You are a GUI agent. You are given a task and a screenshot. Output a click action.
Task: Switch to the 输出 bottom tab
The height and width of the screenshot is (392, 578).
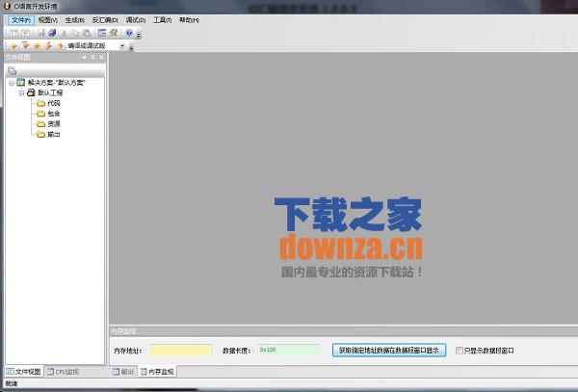click(123, 372)
